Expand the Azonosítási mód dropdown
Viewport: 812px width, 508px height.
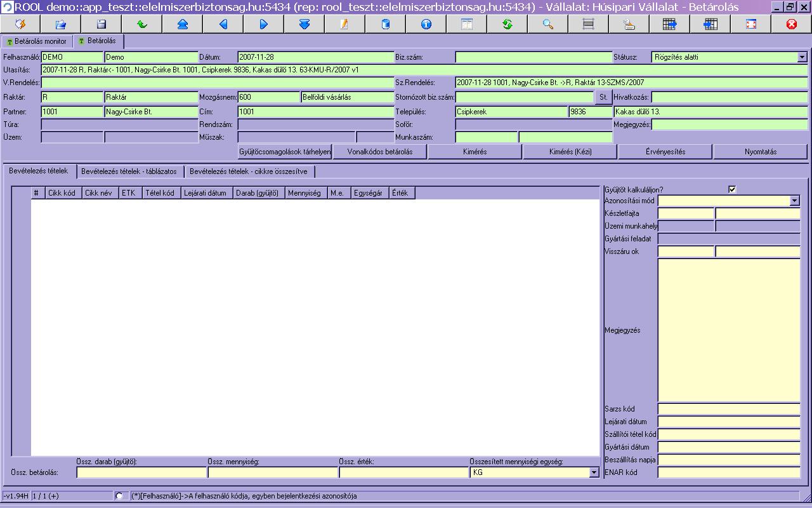[795, 201]
